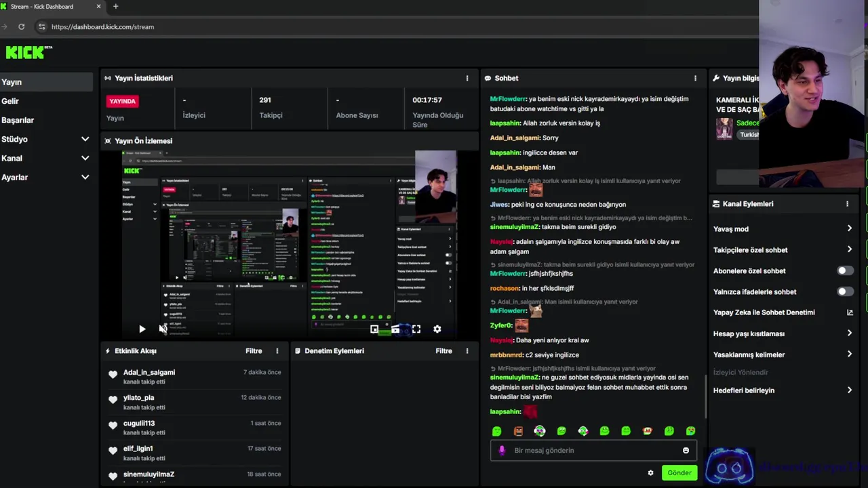This screenshot has height=488, width=868.
Task: Open Yavaş mod options
Action: (x=783, y=229)
